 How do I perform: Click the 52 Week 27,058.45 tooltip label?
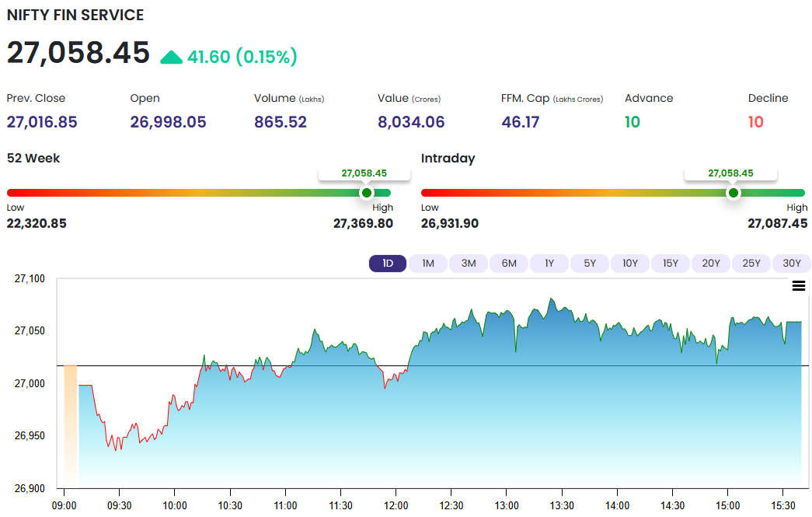click(364, 173)
